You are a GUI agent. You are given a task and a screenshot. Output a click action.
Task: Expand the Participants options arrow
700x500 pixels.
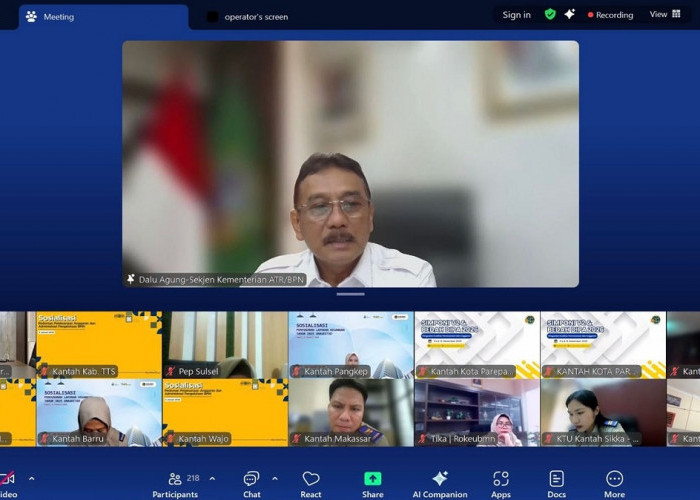[x=212, y=478]
